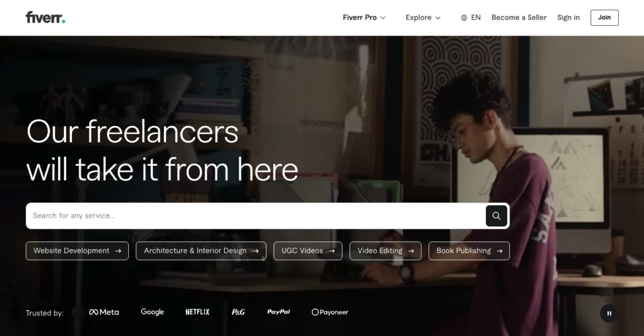Image resolution: width=644 pixels, height=336 pixels.
Task: Click the search magnifier icon
Action: [x=496, y=215]
